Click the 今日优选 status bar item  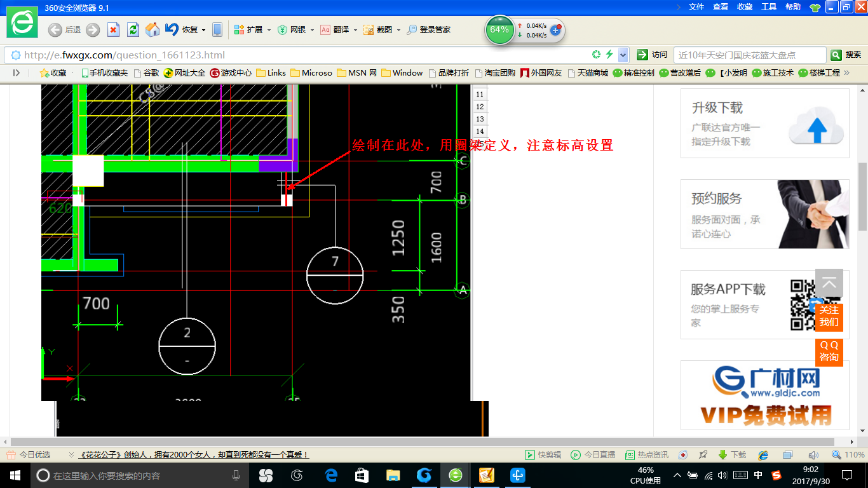[x=28, y=455]
